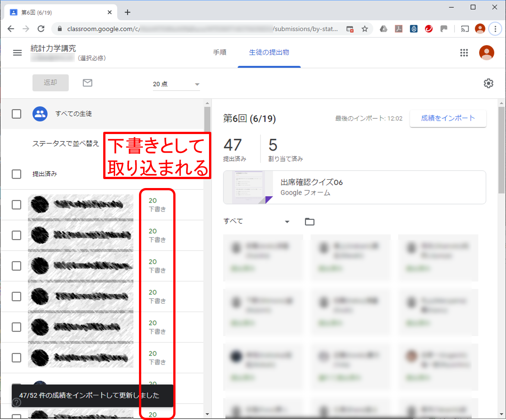The image size is (506, 420).
Task: Click the blue password manager extension icon
Action: pos(414,29)
